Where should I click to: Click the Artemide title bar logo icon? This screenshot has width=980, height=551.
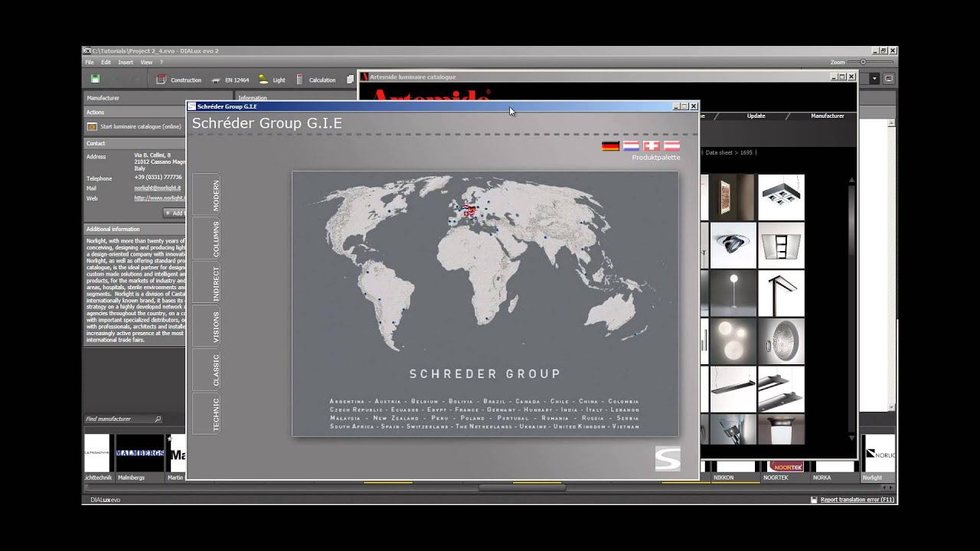[364, 77]
